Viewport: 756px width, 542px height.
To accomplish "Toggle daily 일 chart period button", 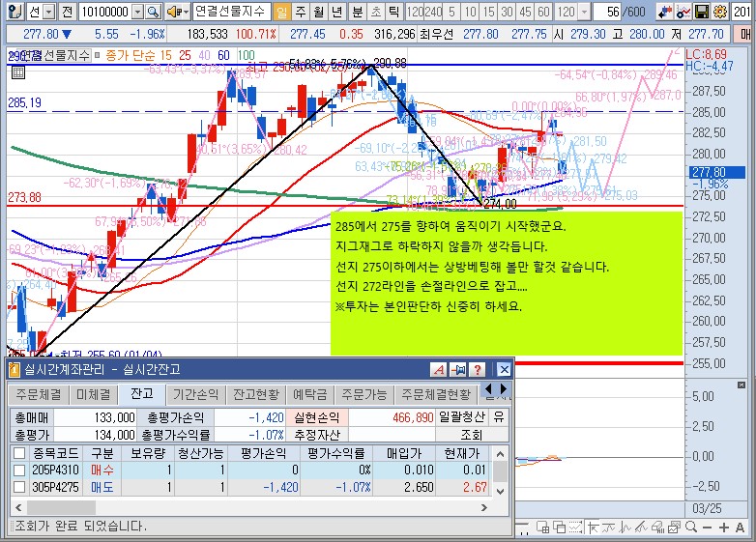I will (282, 12).
